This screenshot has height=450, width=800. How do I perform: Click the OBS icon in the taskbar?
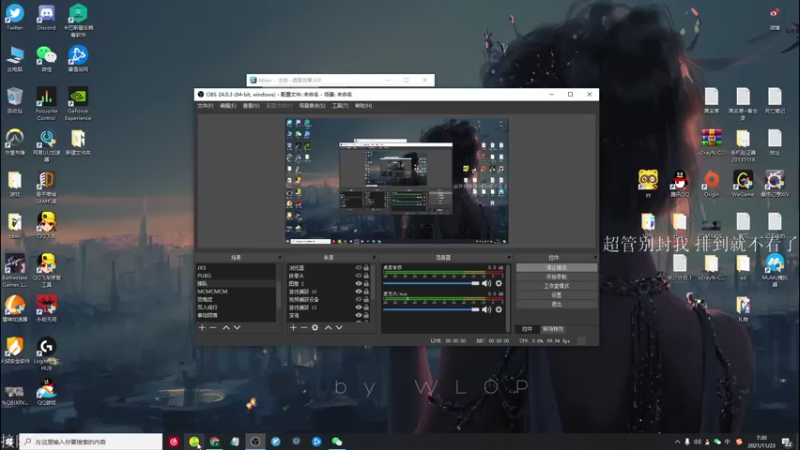coord(255,441)
